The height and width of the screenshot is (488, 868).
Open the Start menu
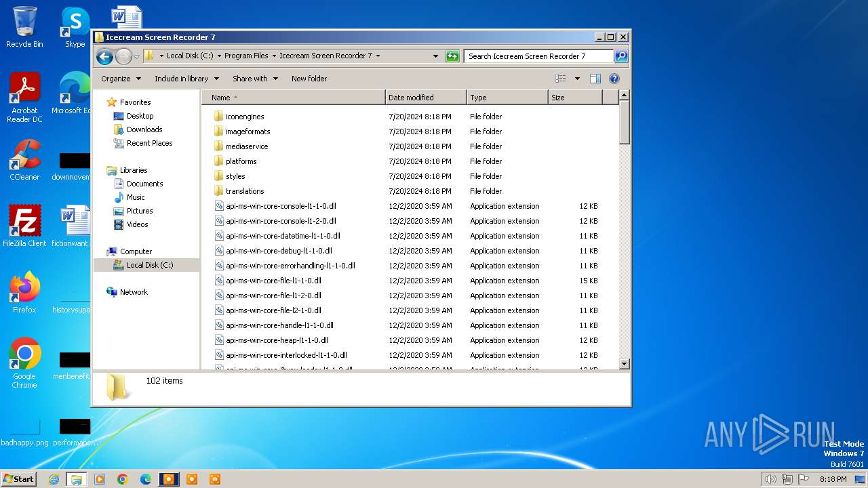[x=18, y=479]
